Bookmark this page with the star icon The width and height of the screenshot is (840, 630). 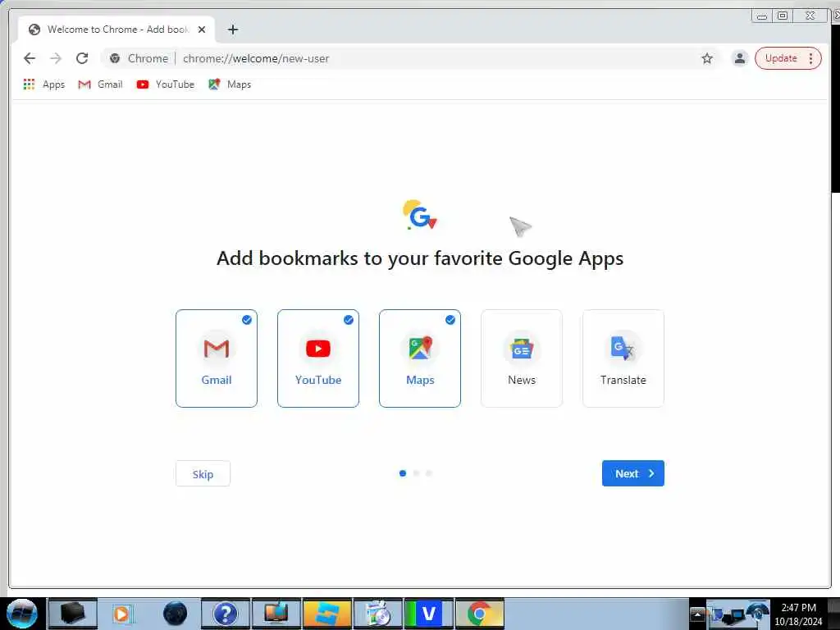click(707, 58)
